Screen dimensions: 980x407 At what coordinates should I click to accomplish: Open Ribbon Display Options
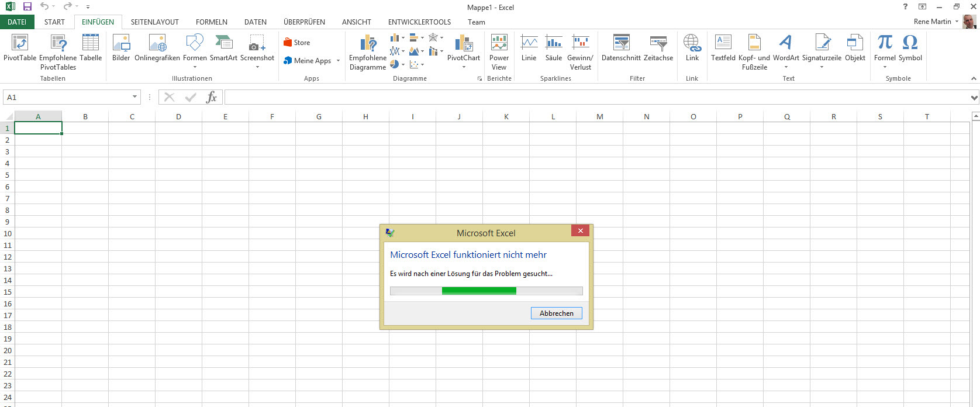[x=922, y=7]
